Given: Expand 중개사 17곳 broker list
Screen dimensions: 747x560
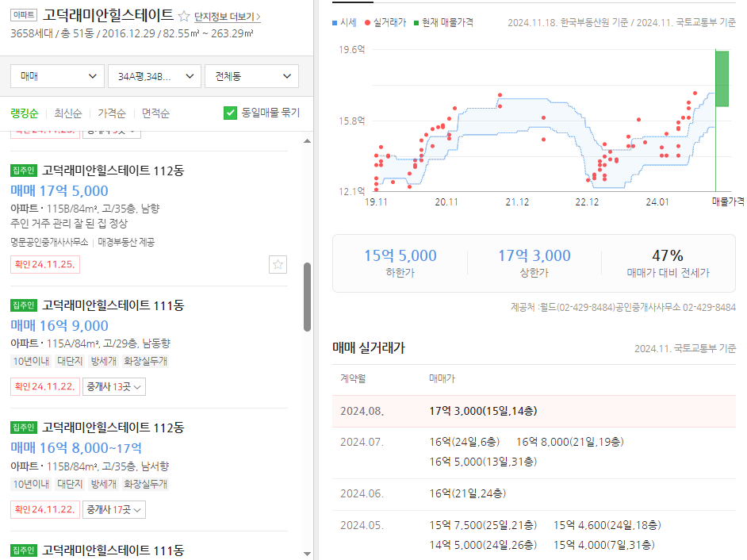Looking at the screenshot, I should point(114,509).
